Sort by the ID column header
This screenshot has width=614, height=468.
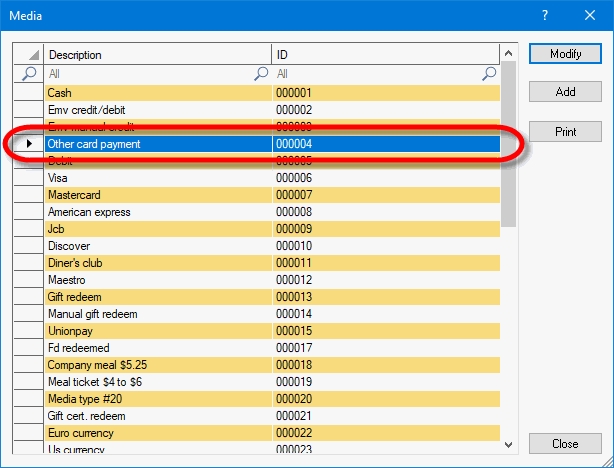coord(385,55)
